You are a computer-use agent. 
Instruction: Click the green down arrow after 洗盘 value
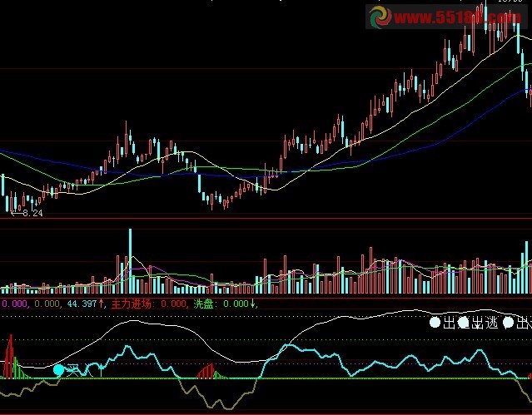pos(252,304)
